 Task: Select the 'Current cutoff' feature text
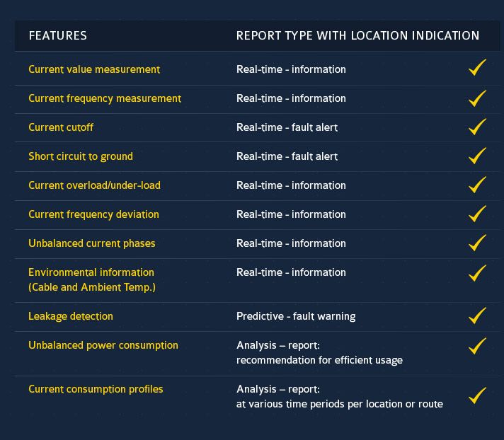(61, 127)
